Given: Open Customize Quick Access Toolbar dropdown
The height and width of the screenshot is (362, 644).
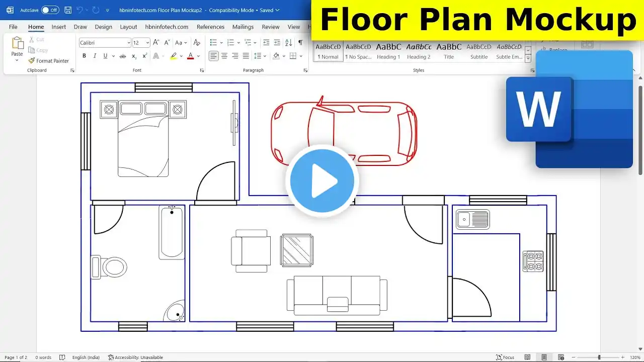Looking at the screenshot, I should (108, 10).
